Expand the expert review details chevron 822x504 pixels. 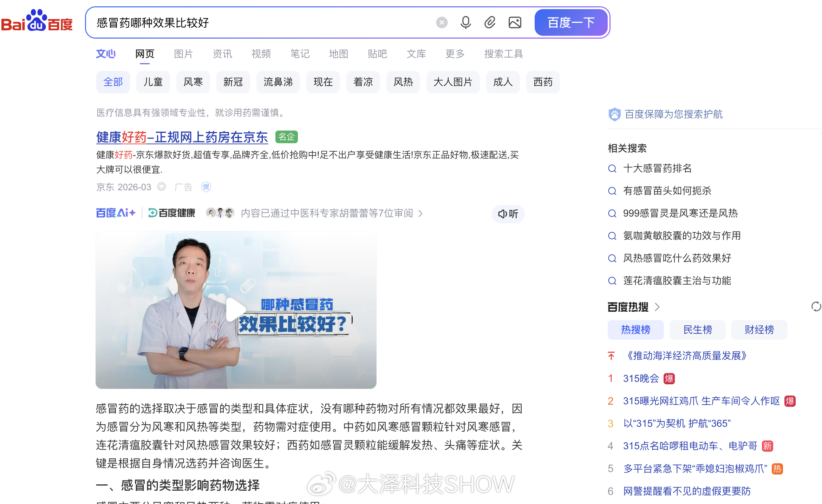(420, 214)
